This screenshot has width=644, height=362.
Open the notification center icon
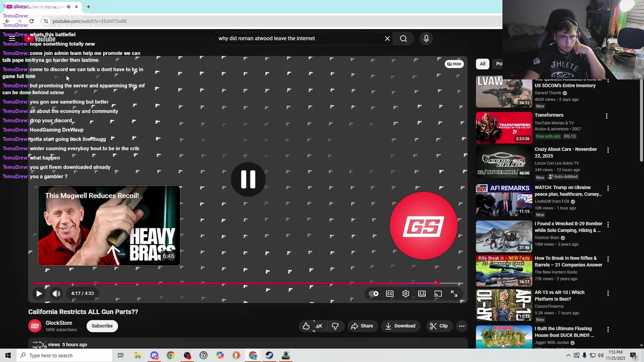tap(634, 355)
